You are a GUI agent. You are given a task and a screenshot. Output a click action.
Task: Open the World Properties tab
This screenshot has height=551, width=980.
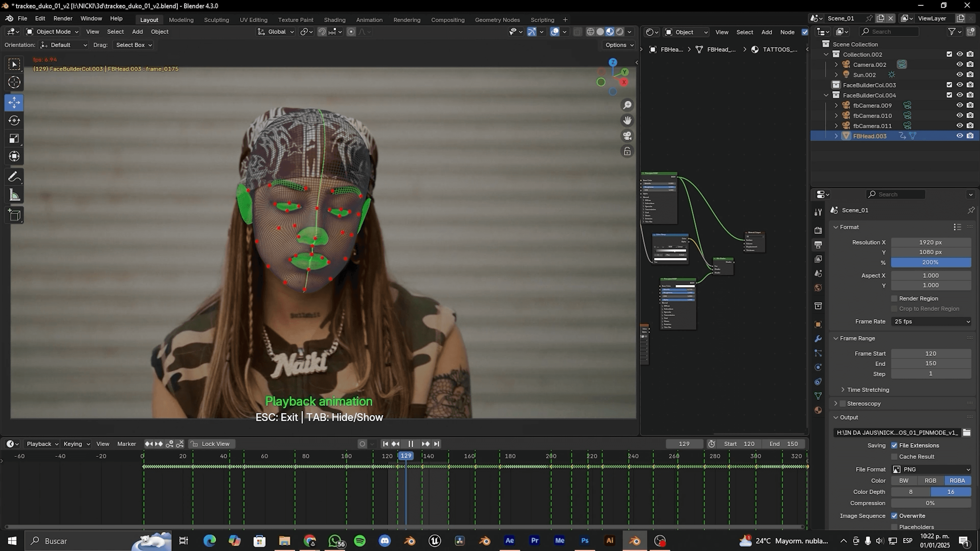pyautogui.click(x=818, y=288)
